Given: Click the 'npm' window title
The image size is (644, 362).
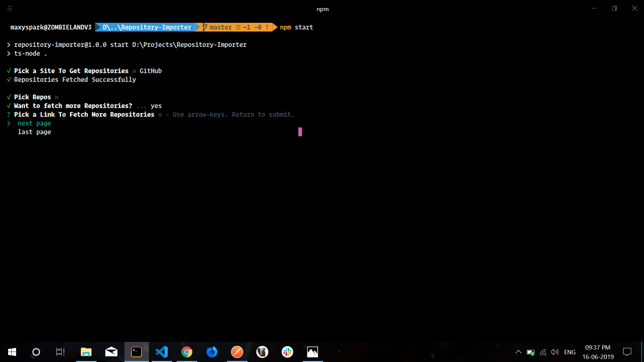Looking at the screenshot, I should click(323, 9).
